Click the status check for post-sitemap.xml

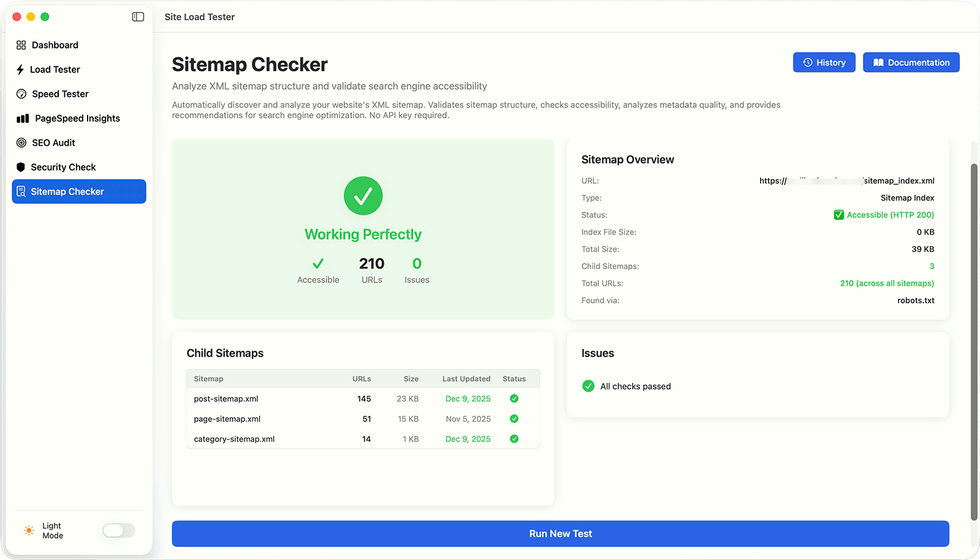(x=514, y=398)
